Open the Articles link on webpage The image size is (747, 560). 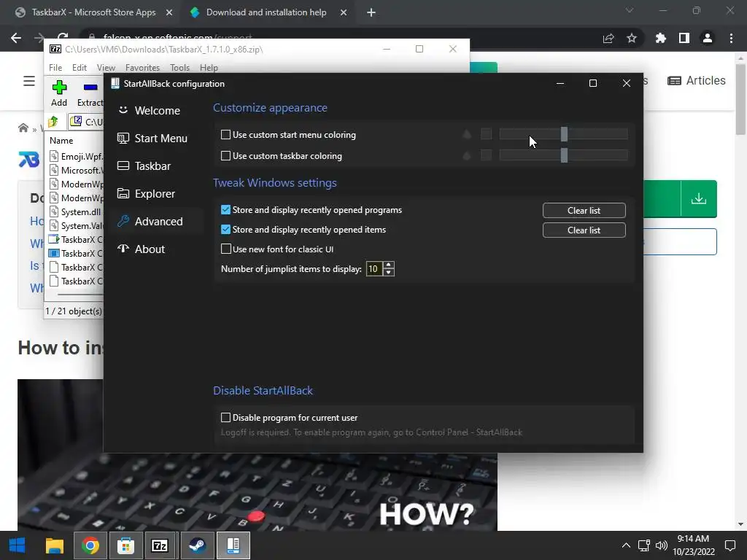click(x=697, y=80)
